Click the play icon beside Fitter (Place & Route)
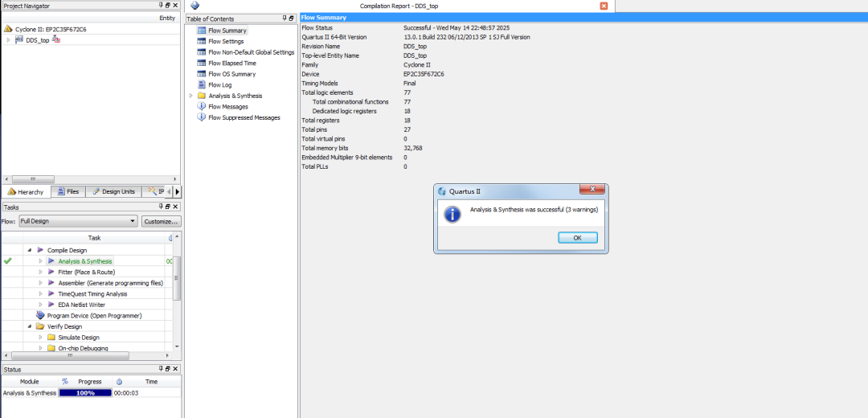Screen dimensions: 868x418 51,272
